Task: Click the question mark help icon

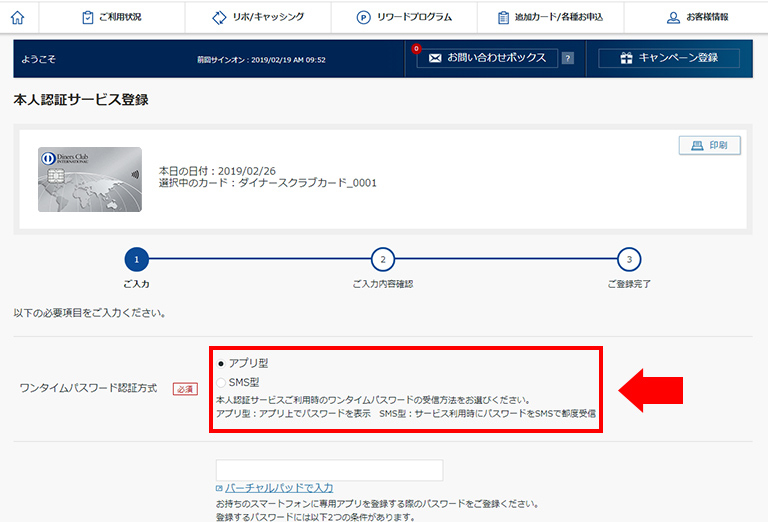Action: (568, 58)
